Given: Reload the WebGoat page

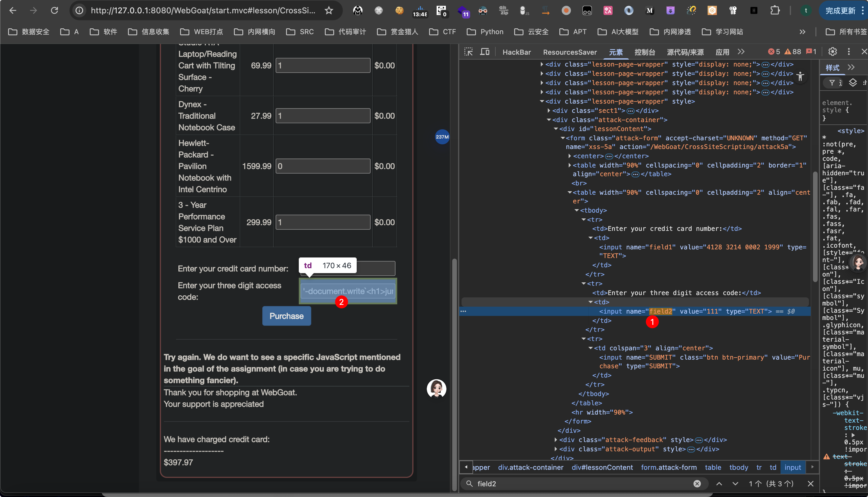Looking at the screenshot, I should pos(54,11).
